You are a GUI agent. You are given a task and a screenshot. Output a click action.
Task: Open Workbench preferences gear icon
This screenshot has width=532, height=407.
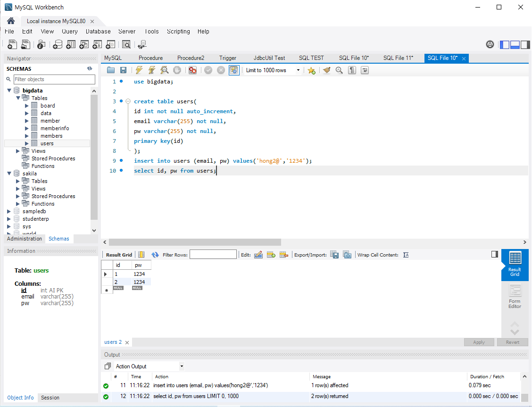click(x=490, y=44)
